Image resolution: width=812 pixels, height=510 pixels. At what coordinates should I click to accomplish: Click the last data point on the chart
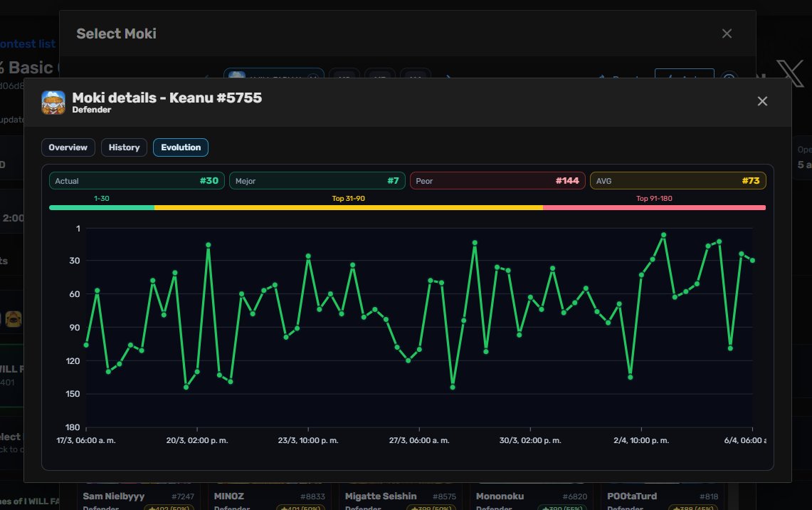752,260
